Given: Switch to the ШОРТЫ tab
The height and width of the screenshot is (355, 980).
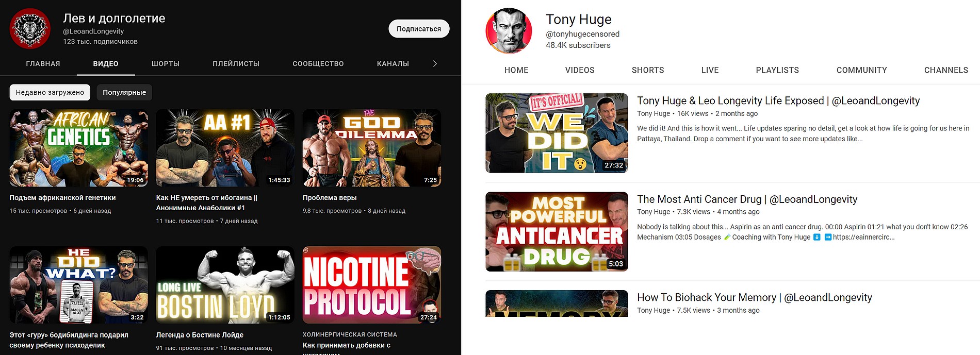Looking at the screenshot, I should tap(166, 64).
